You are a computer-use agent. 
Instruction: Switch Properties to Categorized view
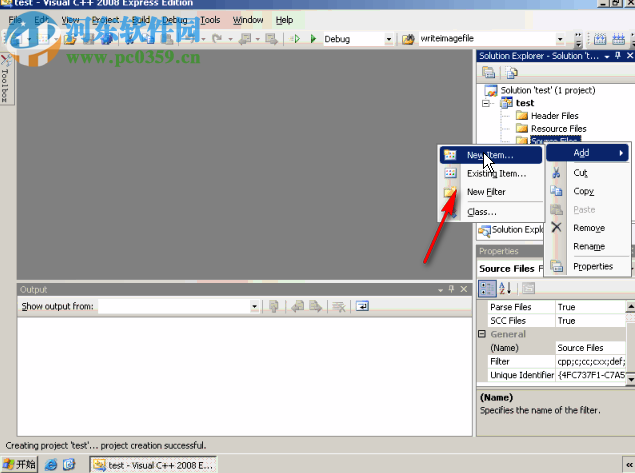pyautogui.click(x=487, y=288)
